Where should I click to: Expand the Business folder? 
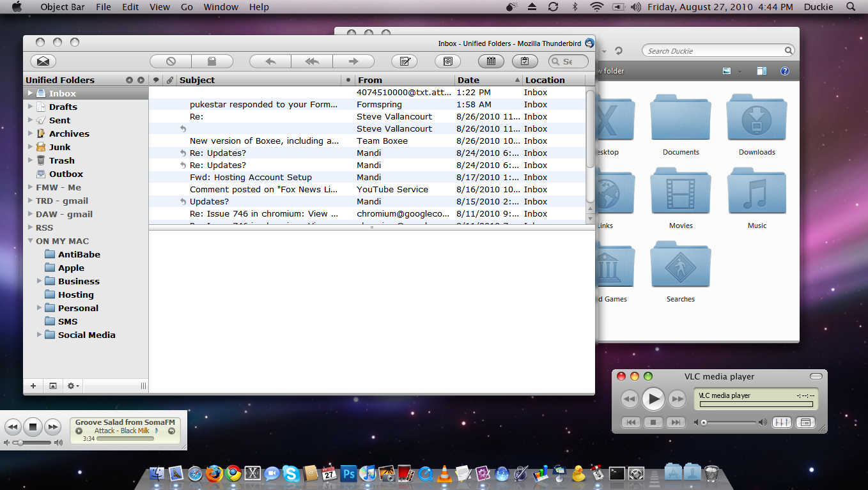(39, 281)
